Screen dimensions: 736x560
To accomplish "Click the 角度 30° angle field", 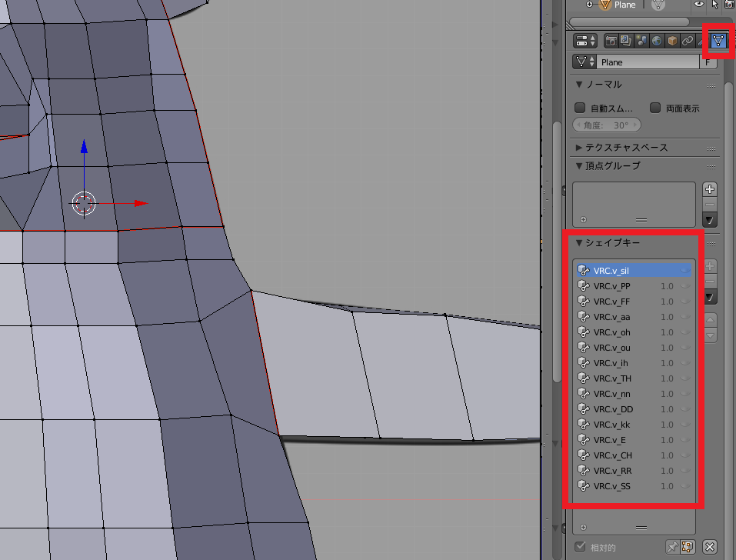I will (x=607, y=125).
